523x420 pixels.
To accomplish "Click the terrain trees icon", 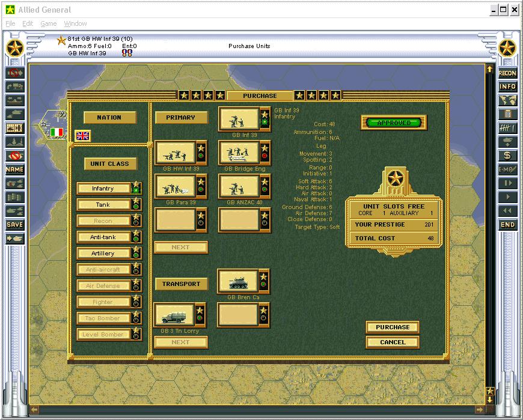I will point(14,142).
